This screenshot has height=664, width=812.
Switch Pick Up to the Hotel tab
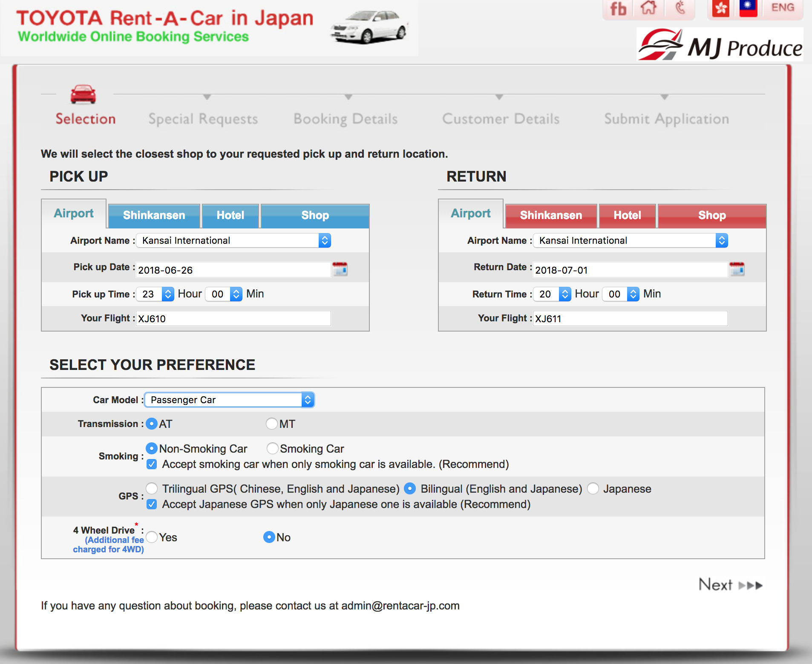point(230,216)
